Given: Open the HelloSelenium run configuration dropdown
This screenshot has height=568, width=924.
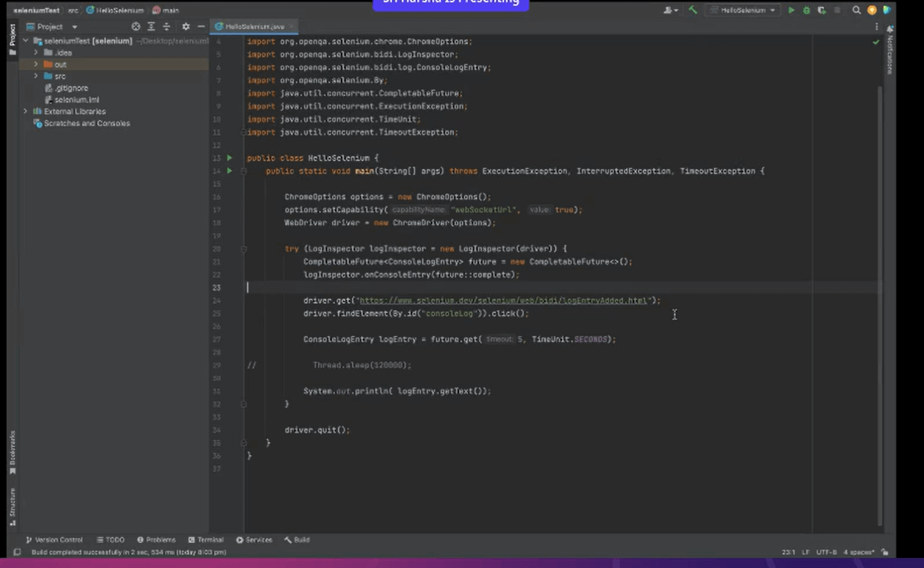Looking at the screenshot, I should (x=745, y=10).
